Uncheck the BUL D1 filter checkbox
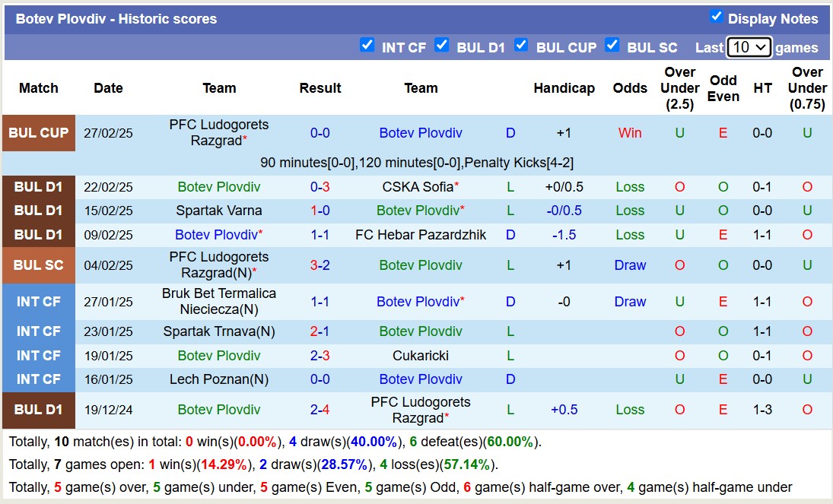The height and width of the screenshot is (504, 833). (442, 45)
